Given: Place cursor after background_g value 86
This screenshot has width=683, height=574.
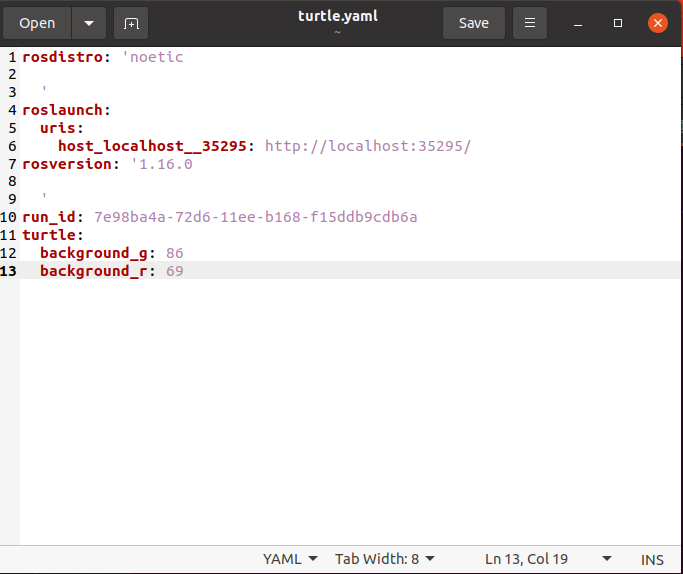Looking at the screenshot, I should point(184,253).
